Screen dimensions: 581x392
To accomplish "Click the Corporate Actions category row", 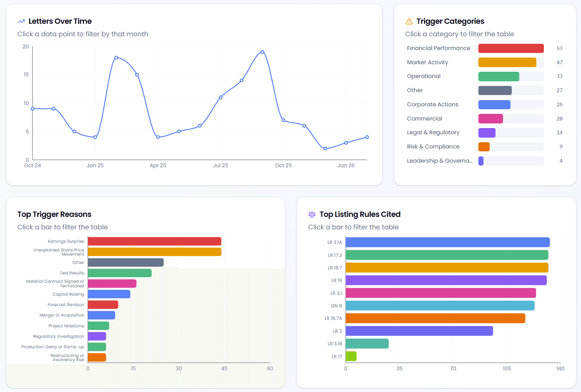I will pyautogui.click(x=433, y=105).
